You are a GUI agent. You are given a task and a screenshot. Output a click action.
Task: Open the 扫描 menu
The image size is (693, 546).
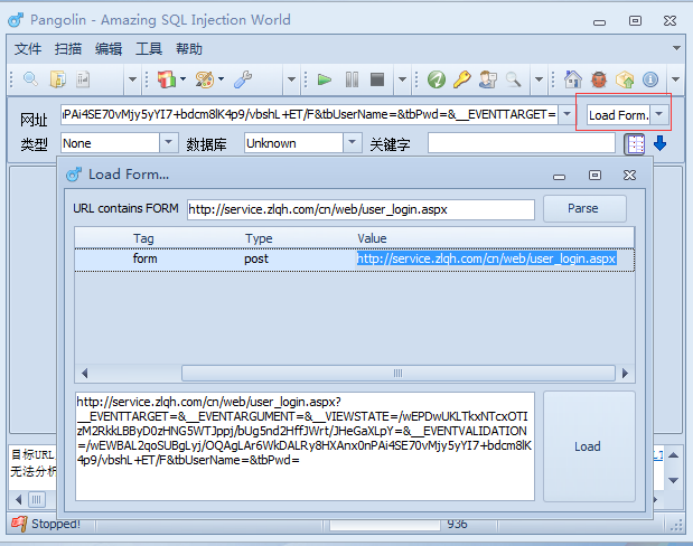point(68,49)
